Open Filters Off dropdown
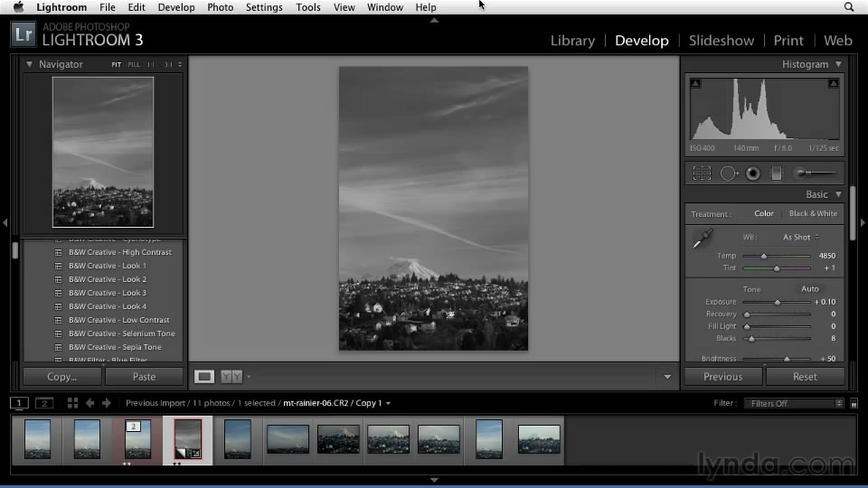This screenshot has height=488, width=868. 793,403
